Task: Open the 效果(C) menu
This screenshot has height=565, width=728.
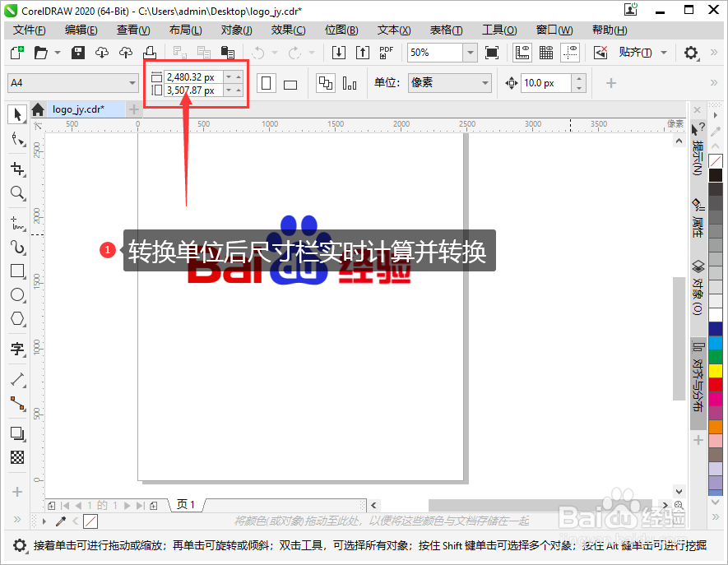Action: 288,30
